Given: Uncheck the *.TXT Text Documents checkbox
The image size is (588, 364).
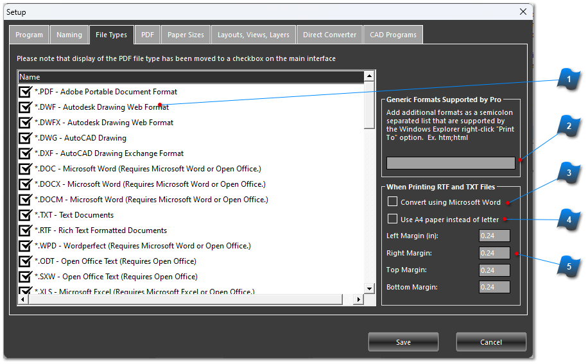Looking at the screenshot, I should (25, 215).
